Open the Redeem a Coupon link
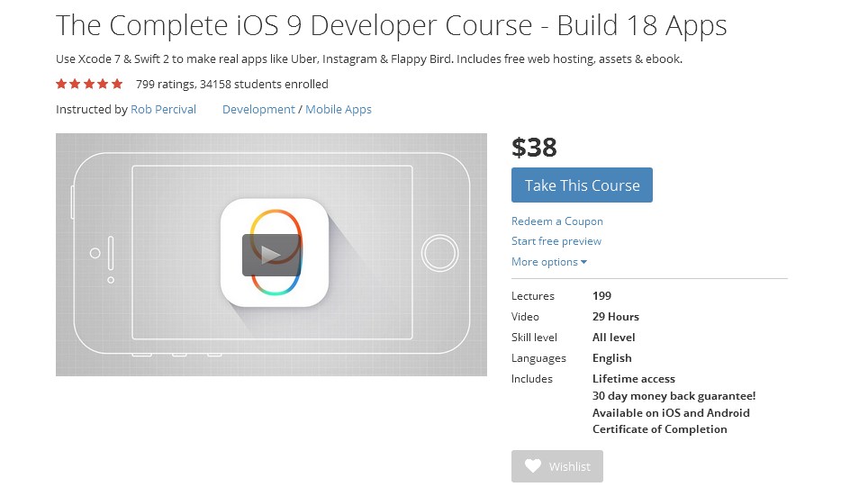The image size is (868, 496). click(x=556, y=221)
